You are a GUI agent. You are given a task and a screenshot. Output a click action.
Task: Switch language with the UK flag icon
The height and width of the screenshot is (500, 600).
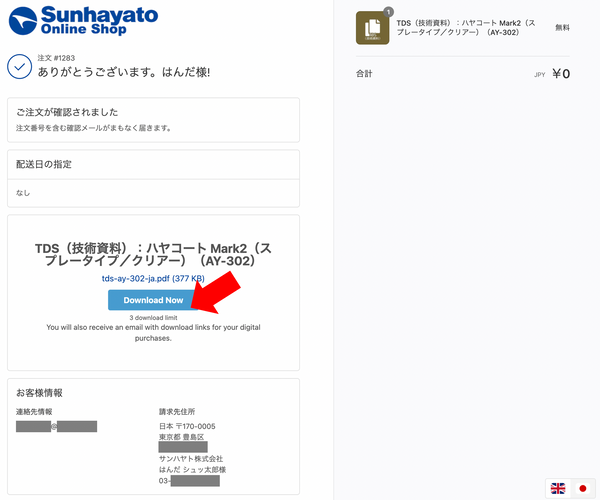558,488
